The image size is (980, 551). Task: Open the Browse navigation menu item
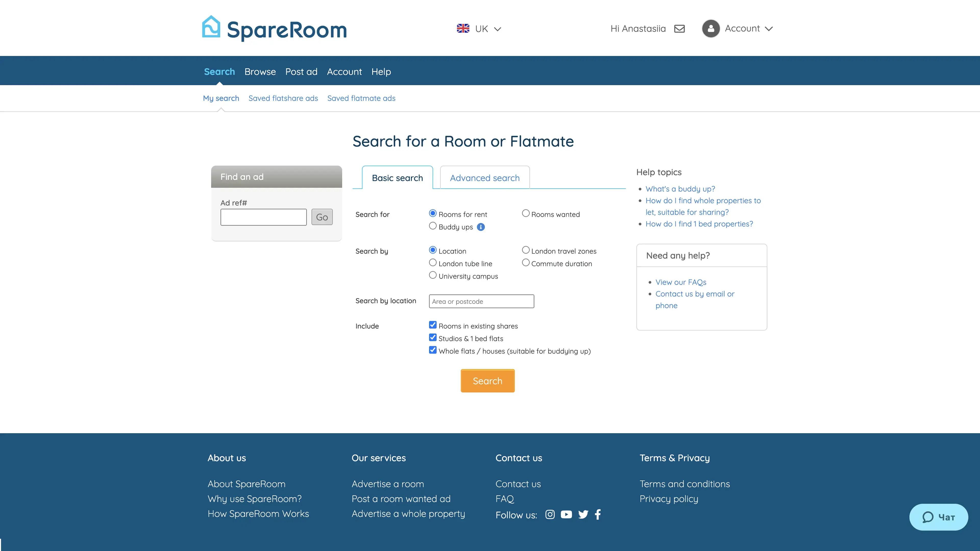260,72
